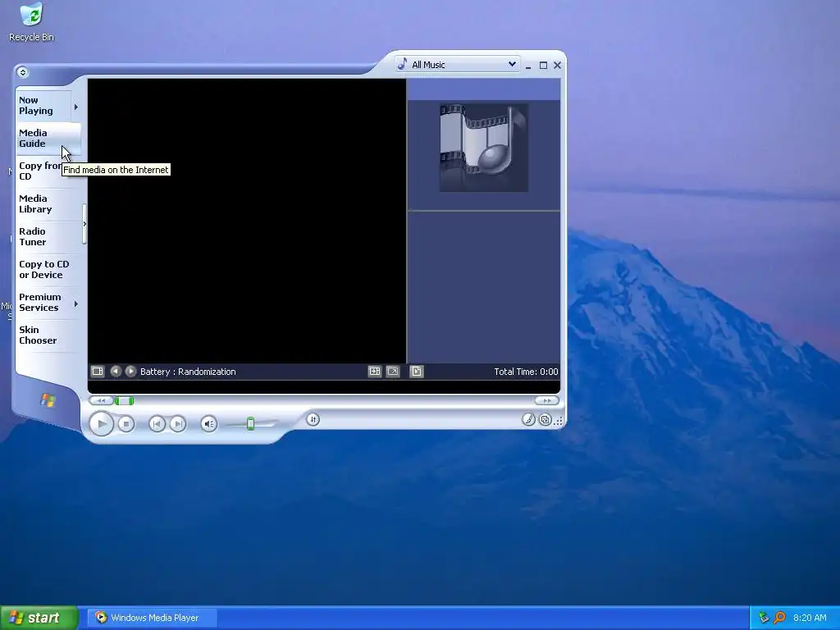Open the color chooser brush icon
Screen dimensions: 840x630
coord(528,419)
